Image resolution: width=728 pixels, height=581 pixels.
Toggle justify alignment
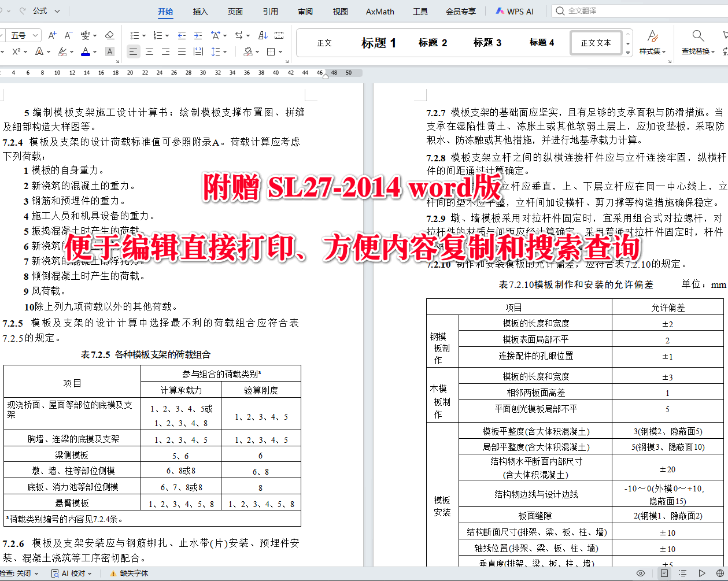tap(182, 51)
